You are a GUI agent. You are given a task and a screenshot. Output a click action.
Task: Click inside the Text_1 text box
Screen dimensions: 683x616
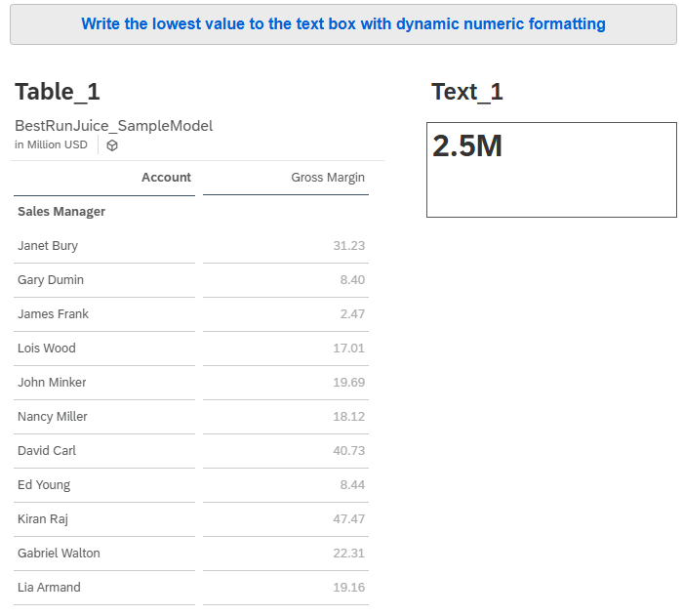pos(551,170)
